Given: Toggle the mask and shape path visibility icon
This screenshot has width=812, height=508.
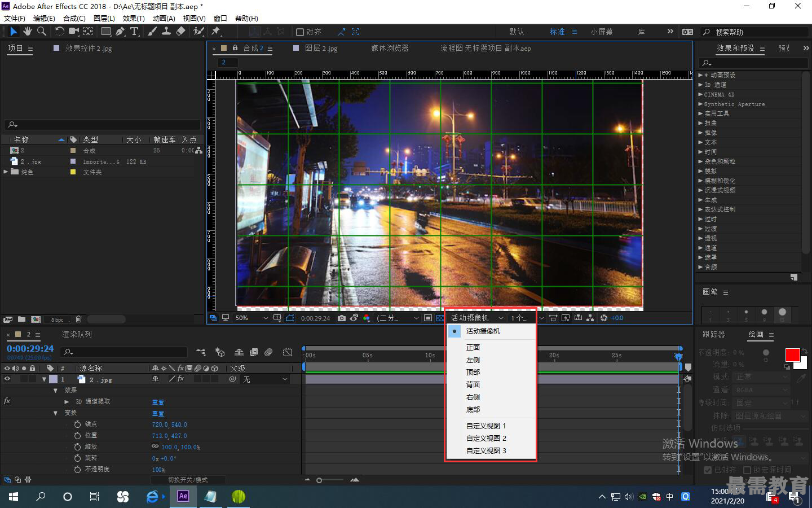Looking at the screenshot, I should (x=290, y=318).
